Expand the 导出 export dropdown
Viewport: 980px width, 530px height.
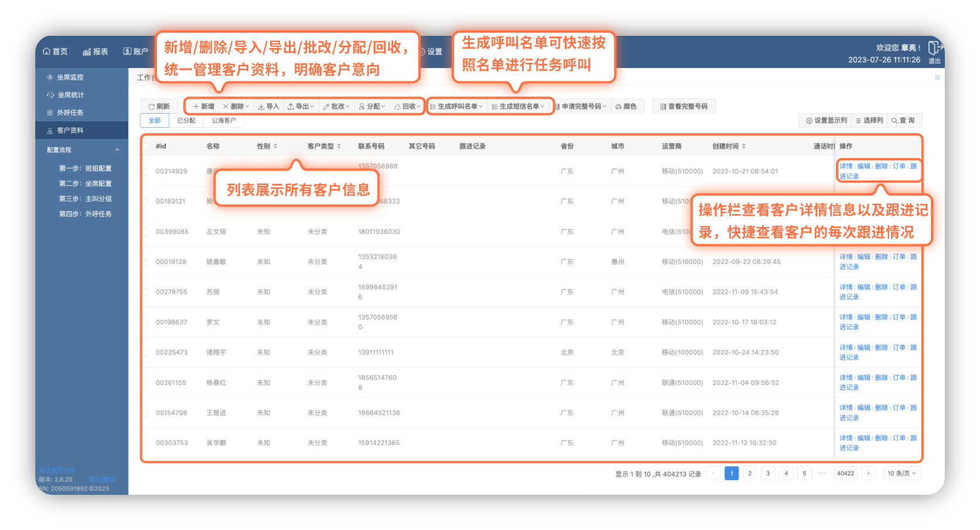coord(302,107)
